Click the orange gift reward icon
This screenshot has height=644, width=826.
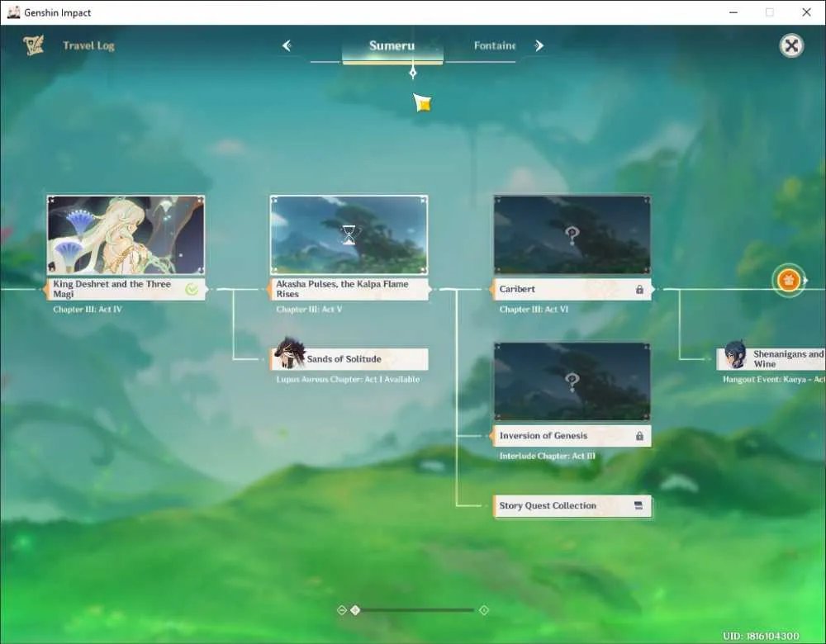coord(789,281)
